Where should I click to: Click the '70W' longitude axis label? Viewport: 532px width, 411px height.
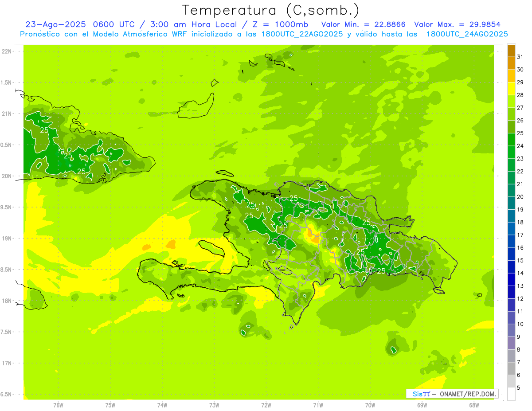point(370,405)
